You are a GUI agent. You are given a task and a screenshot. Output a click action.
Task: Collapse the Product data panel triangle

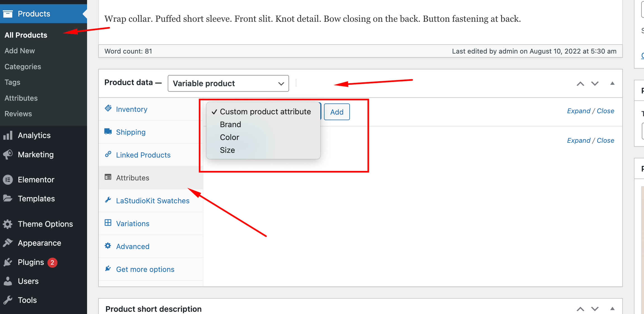612,83
